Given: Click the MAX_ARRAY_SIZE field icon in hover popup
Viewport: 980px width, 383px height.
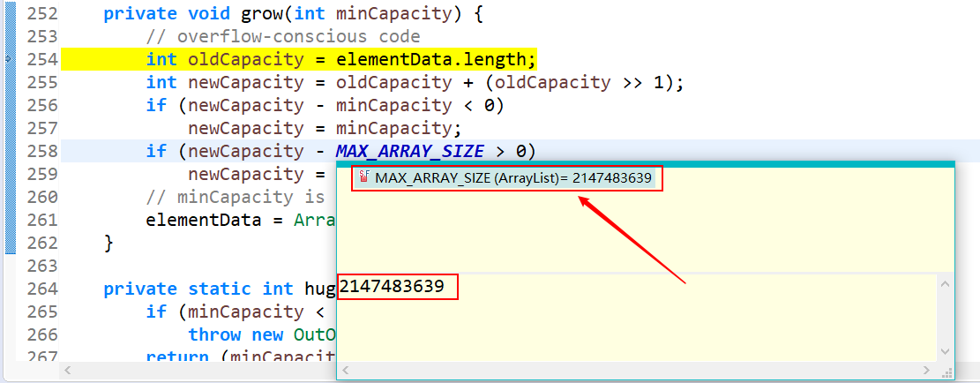Looking at the screenshot, I should click(x=365, y=177).
